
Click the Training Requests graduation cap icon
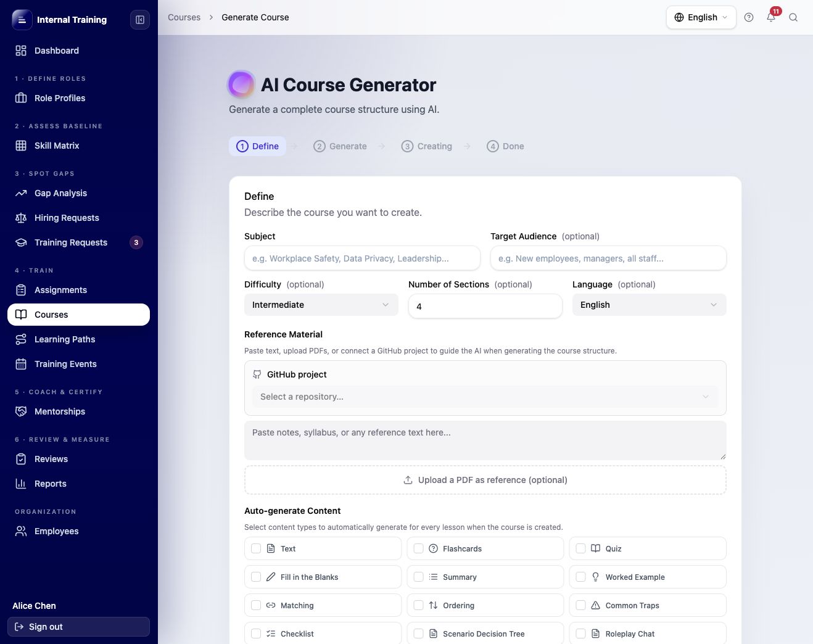[21, 242]
